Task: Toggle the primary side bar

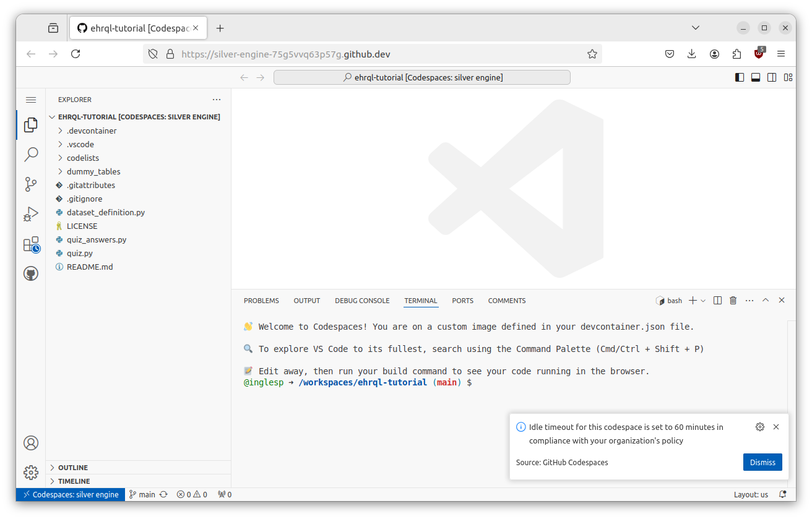Action: coord(740,77)
